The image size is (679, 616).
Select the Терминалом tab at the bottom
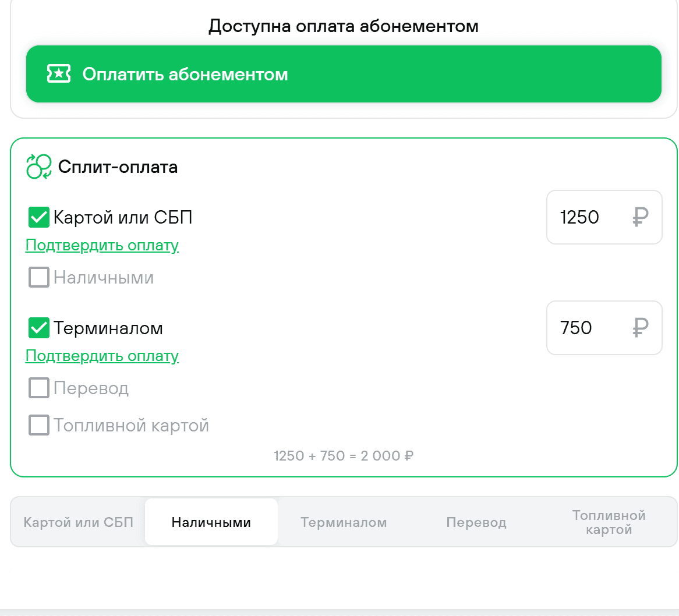point(344,522)
